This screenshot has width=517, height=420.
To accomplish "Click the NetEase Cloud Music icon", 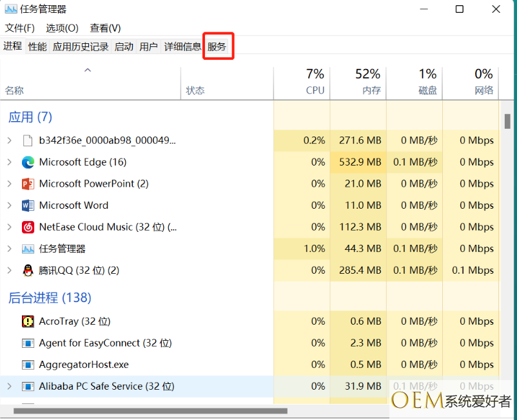I will pyautogui.click(x=28, y=227).
